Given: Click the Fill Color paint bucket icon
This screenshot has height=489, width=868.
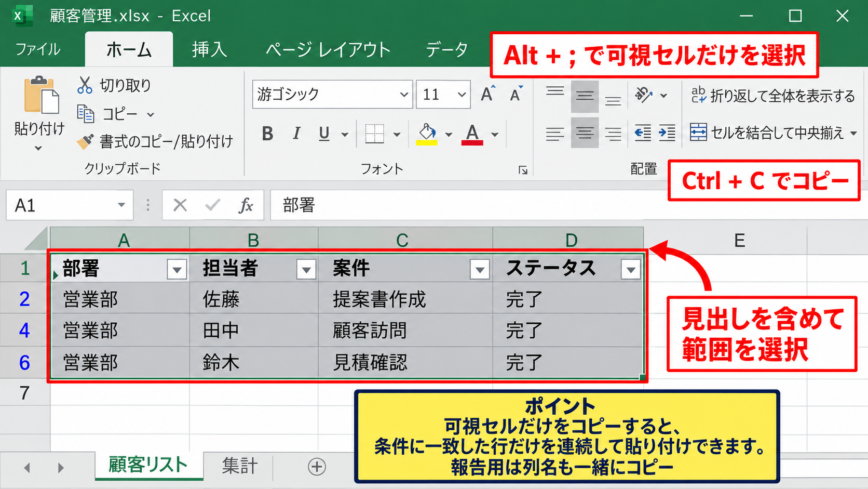Looking at the screenshot, I should point(427,135).
